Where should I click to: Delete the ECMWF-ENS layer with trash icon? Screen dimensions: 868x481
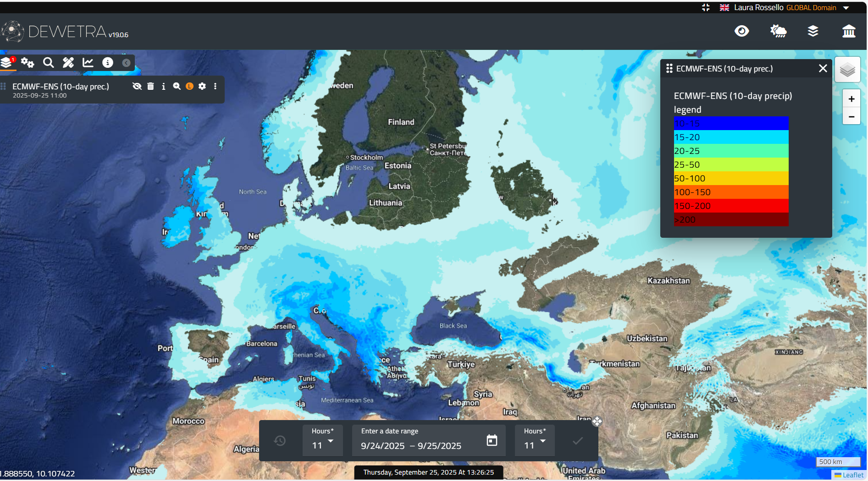[x=150, y=86]
